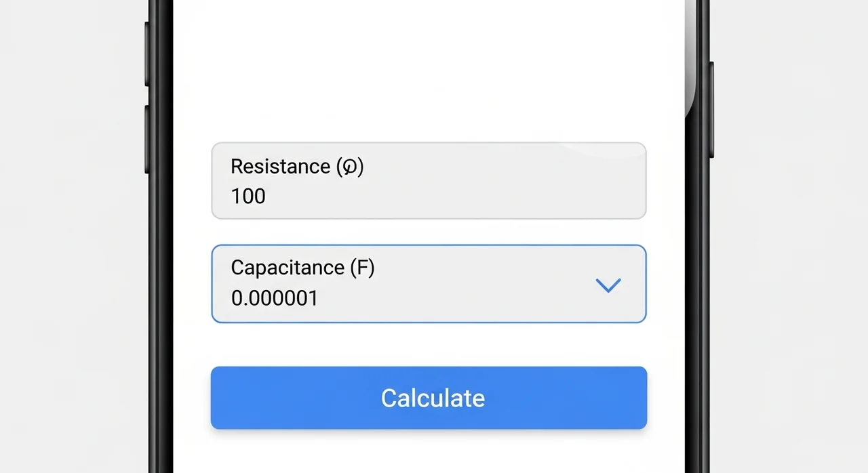Image resolution: width=868 pixels, height=473 pixels.
Task: Click the Capacitance dropdown chevron arrow
Action: point(608,285)
